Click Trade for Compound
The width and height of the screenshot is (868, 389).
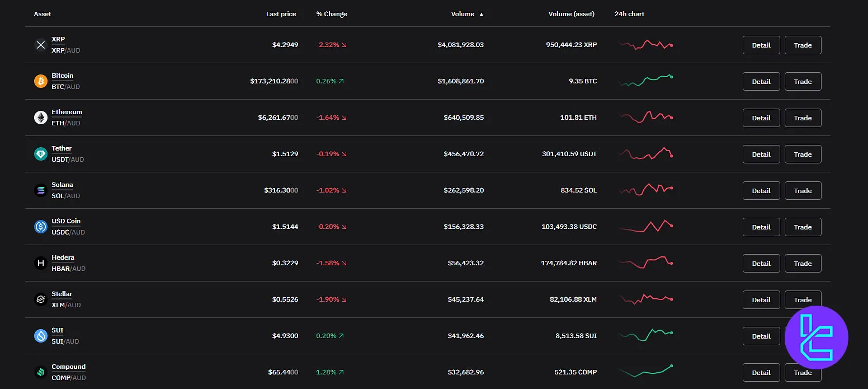click(803, 372)
